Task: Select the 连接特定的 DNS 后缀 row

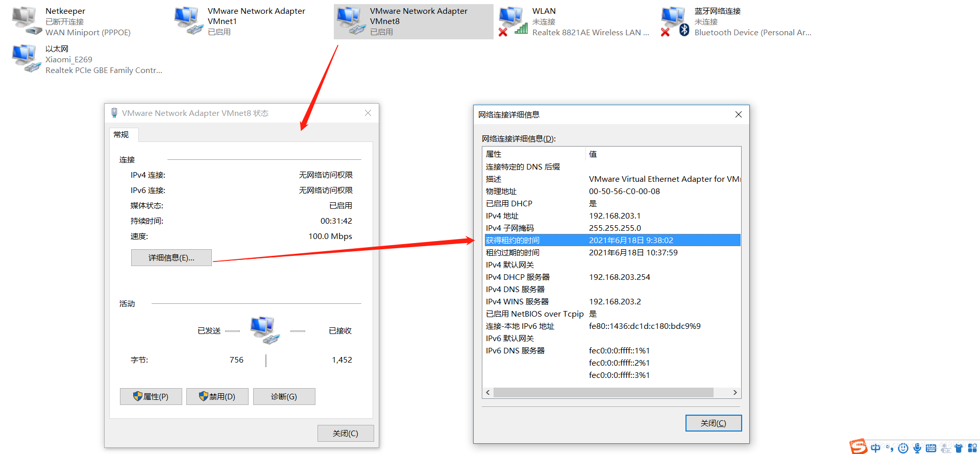Action: (x=611, y=167)
